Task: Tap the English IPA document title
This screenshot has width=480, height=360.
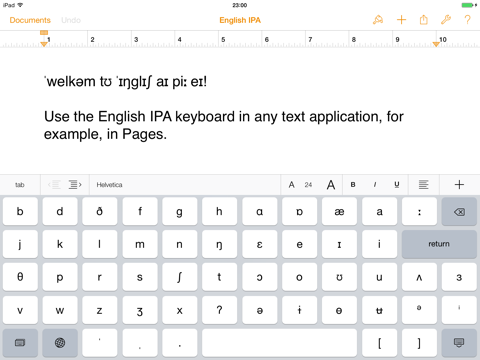Action: pos(240,20)
